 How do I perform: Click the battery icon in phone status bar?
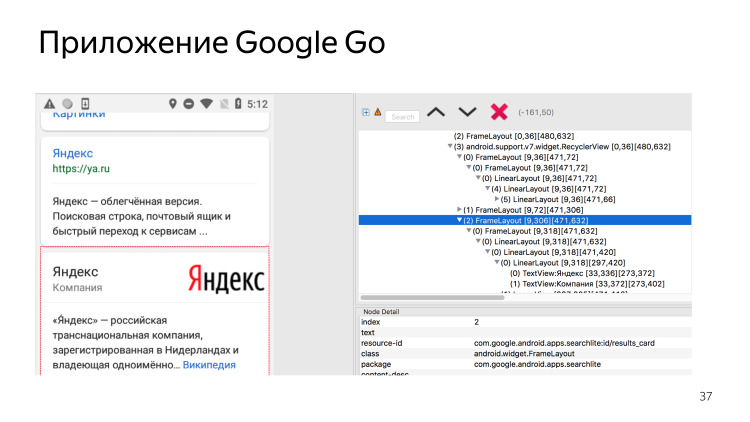tap(238, 104)
